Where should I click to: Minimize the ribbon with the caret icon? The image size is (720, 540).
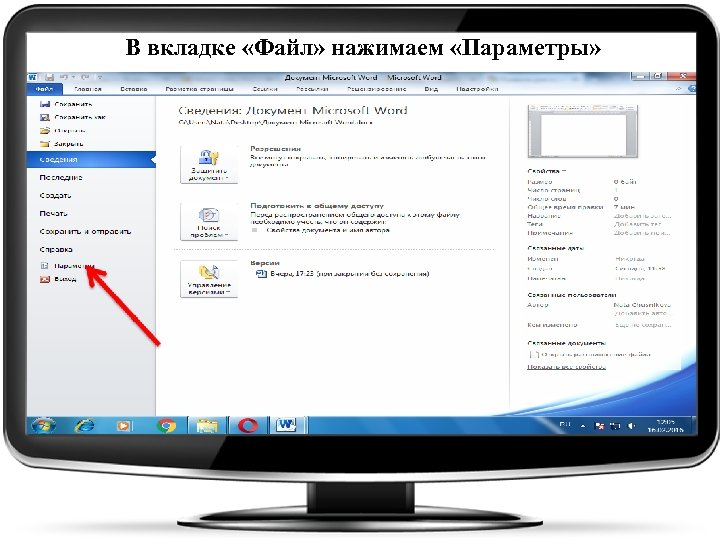click(x=679, y=89)
